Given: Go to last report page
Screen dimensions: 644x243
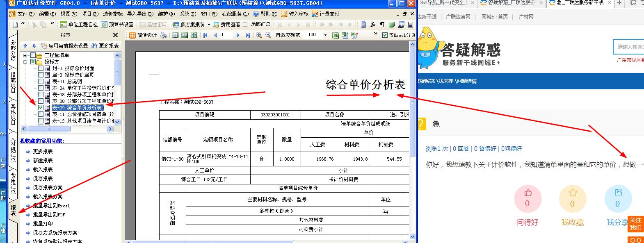Looking at the screenshot, I should pyautogui.click(x=247, y=35).
